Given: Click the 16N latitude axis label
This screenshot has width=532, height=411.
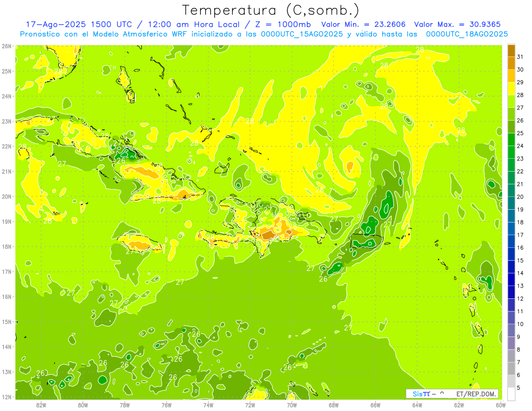Looking at the screenshot, I should click(7, 297).
